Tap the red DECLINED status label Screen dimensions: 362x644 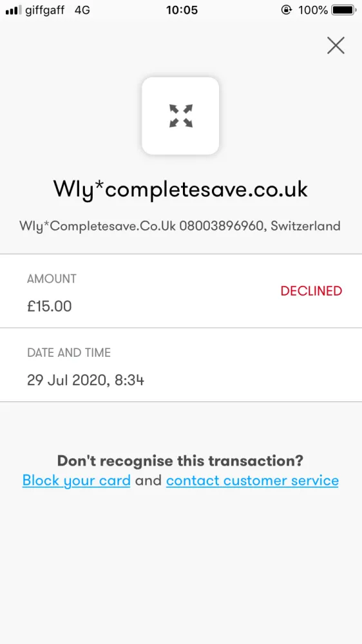311,291
